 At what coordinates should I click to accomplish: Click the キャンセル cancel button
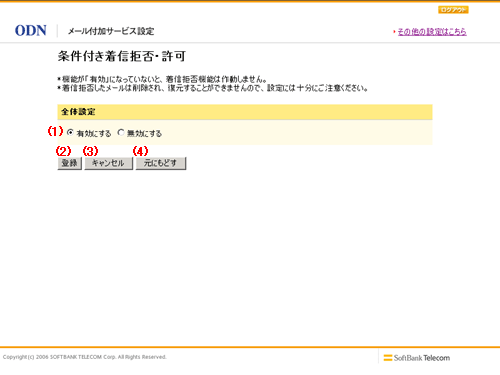[x=108, y=163]
